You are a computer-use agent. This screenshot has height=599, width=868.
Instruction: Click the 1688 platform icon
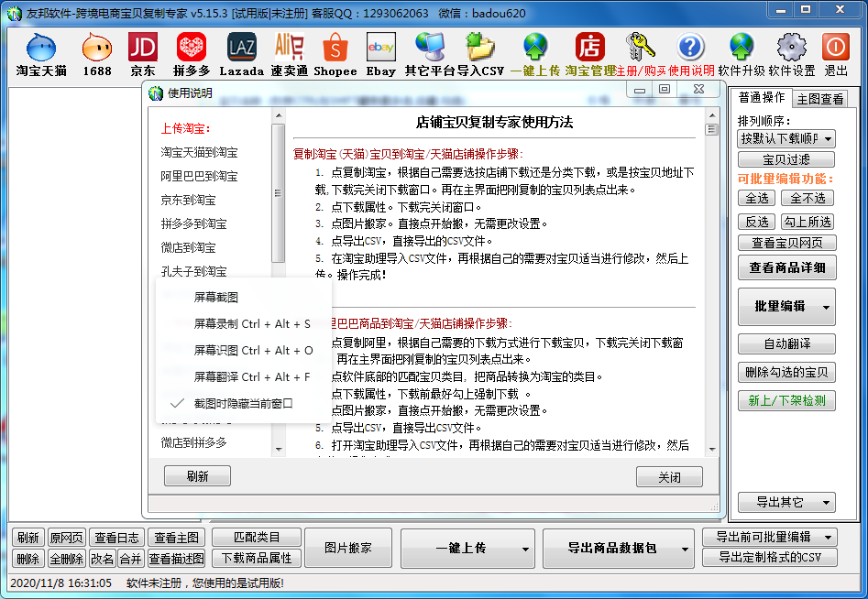(96, 54)
